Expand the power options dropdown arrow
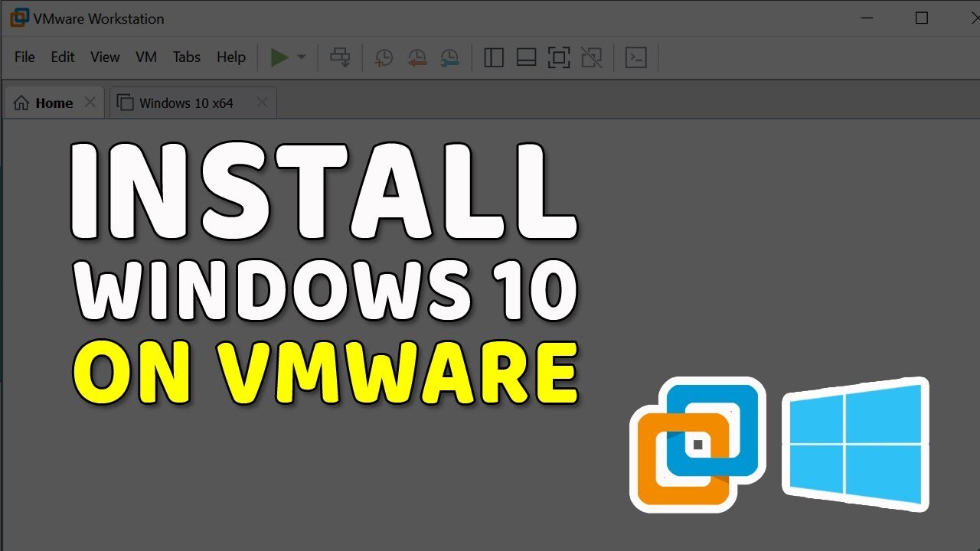The height and width of the screenshot is (551, 980). tap(301, 57)
